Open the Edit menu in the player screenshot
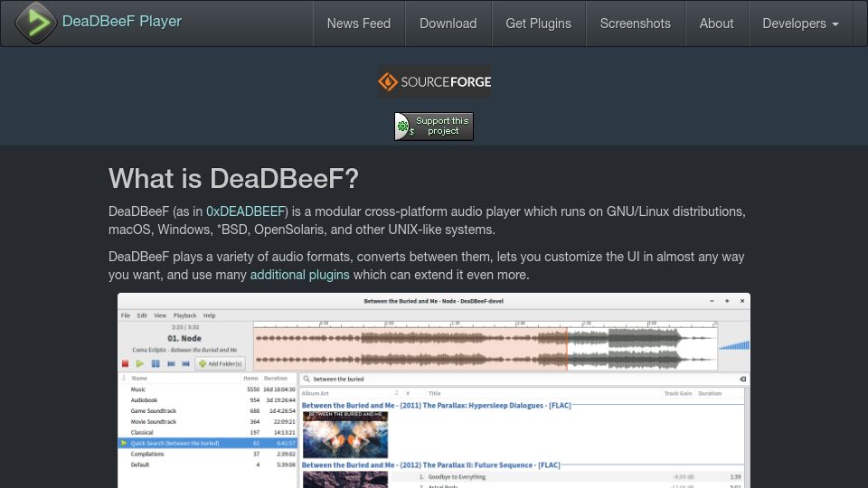The height and width of the screenshot is (488, 868). (142, 315)
